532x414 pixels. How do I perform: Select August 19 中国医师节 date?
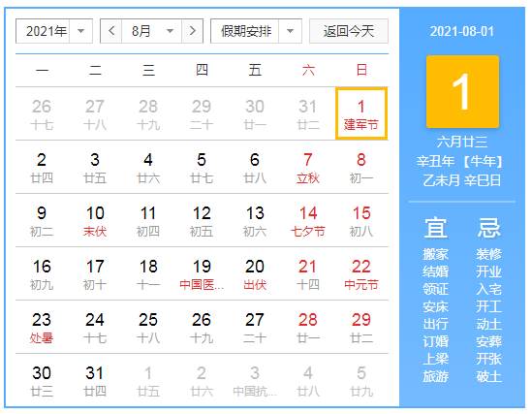click(x=202, y=273)
